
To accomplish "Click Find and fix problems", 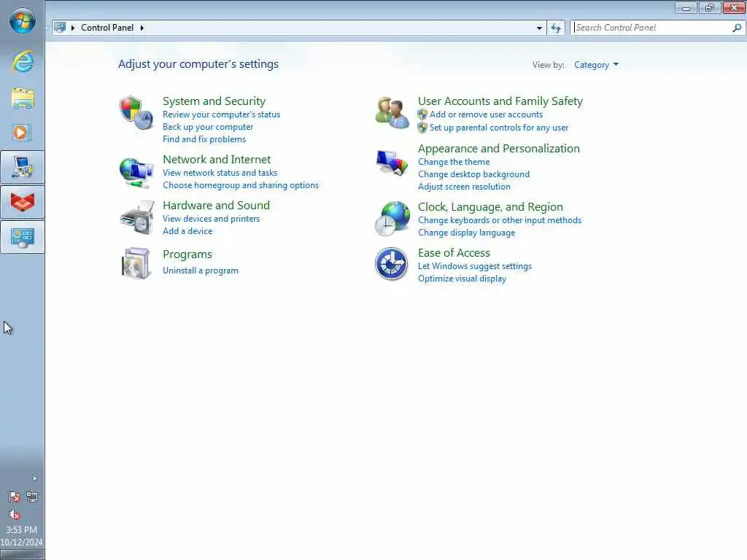I will click(204, 139).
